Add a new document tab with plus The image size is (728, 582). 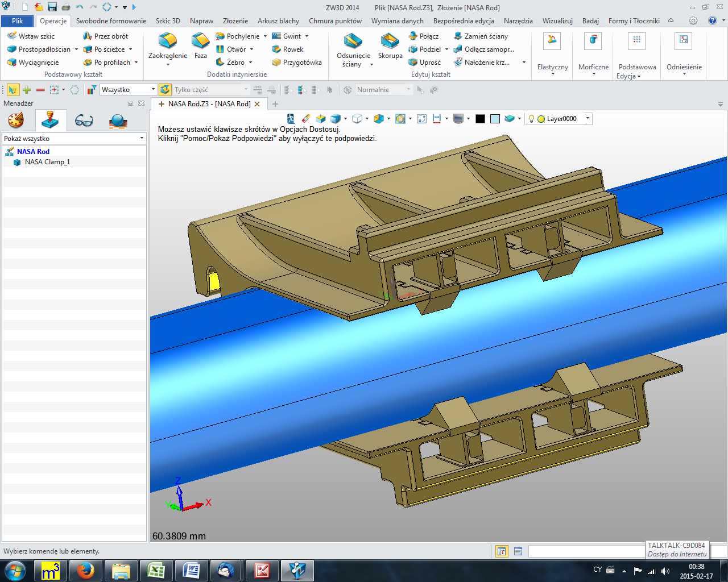(275, 104)
